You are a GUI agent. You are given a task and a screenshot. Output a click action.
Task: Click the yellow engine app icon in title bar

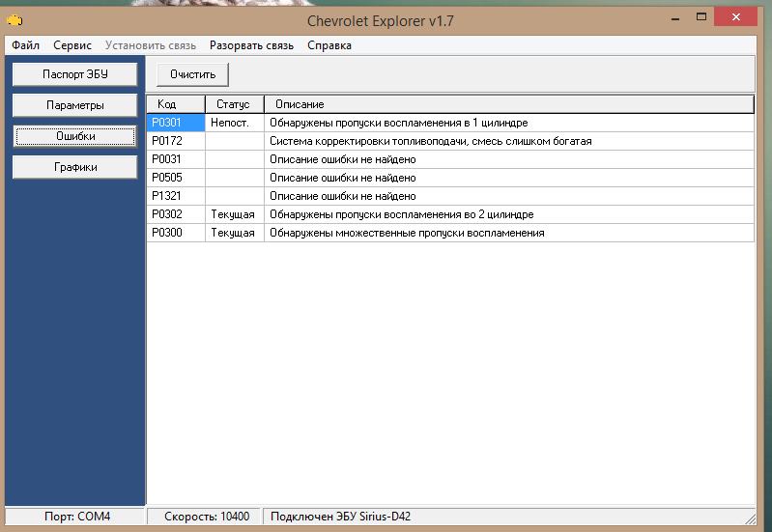click(14, 20)
